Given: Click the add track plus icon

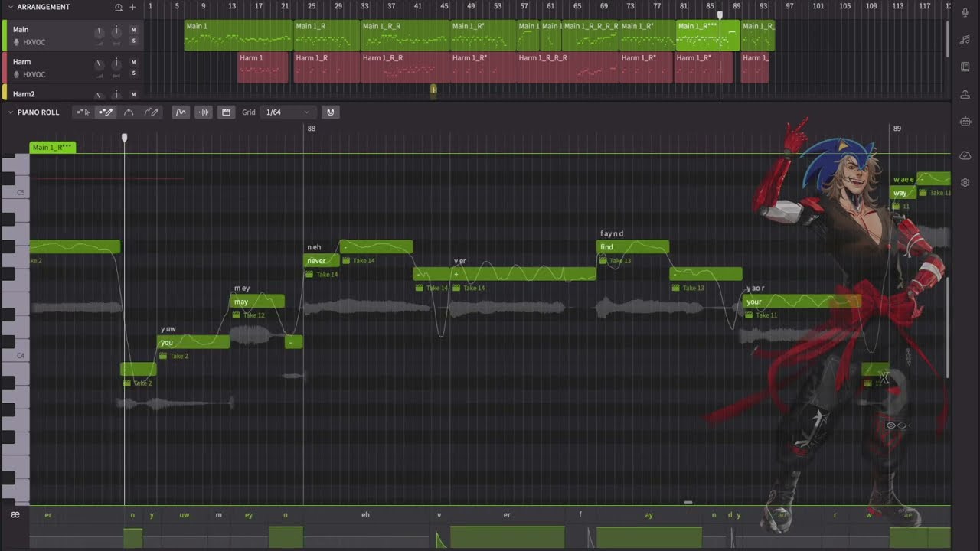Looking at the screenshot, I should 132,7.
